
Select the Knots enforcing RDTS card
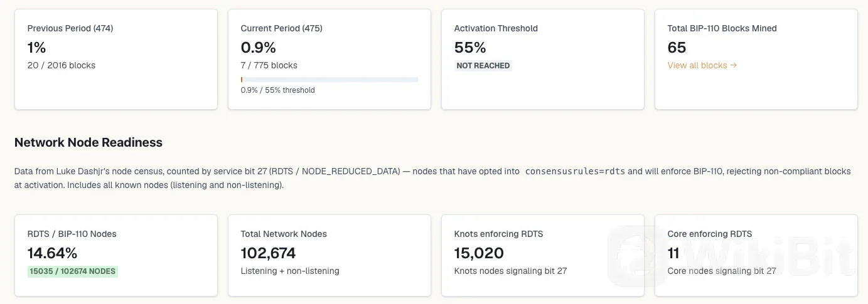coord(543,255)
